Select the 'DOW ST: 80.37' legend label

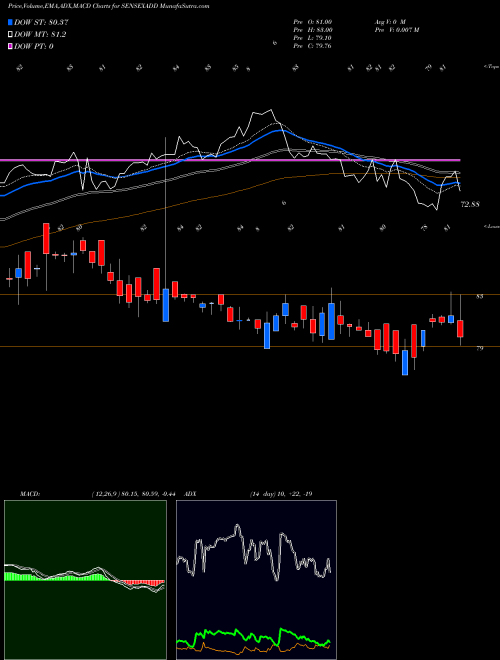(x=41, y=22)
